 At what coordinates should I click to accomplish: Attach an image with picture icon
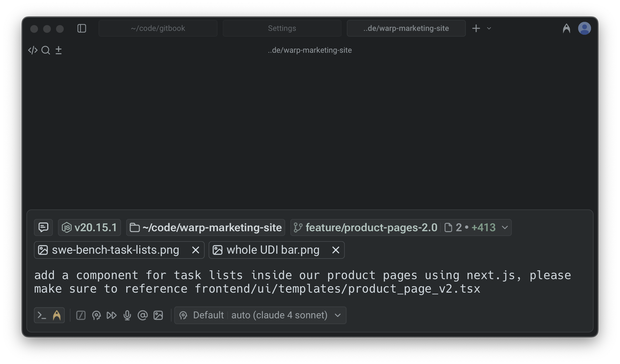[x=158, y=315]
